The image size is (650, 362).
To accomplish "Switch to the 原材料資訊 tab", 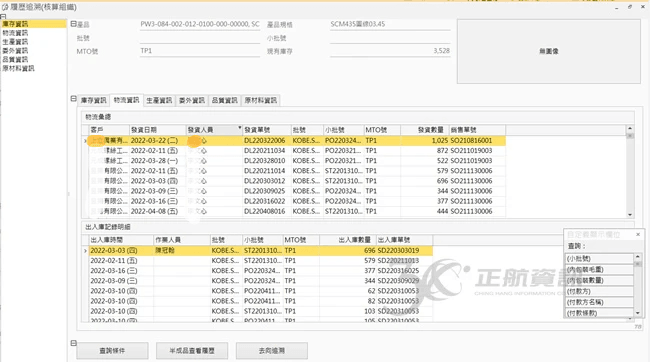I will tap(261, 100).
